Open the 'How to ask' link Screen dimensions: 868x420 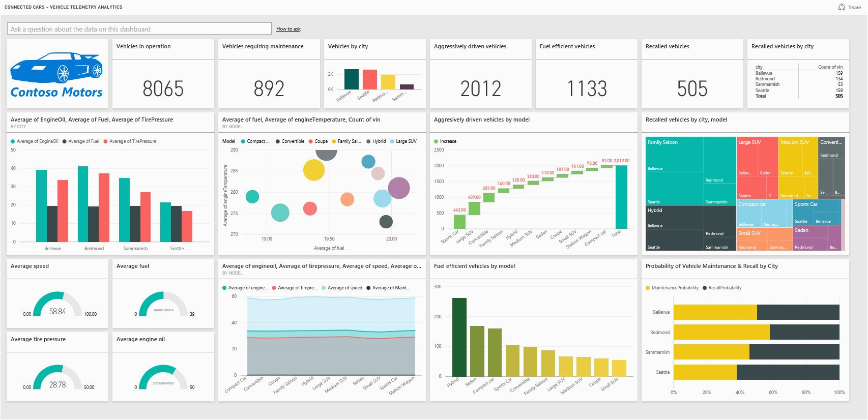coord(288,29)
